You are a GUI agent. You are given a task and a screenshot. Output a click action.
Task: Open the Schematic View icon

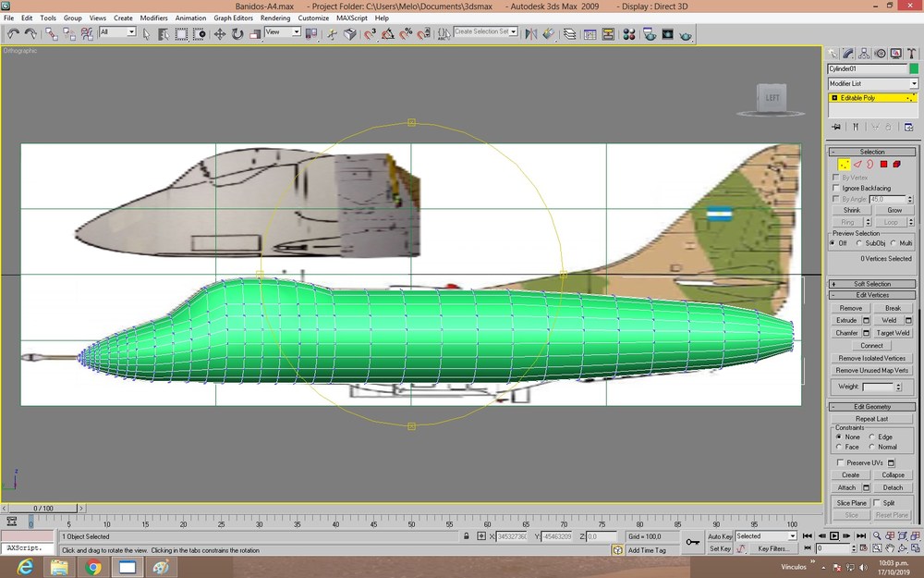click(x=608, y=33)
